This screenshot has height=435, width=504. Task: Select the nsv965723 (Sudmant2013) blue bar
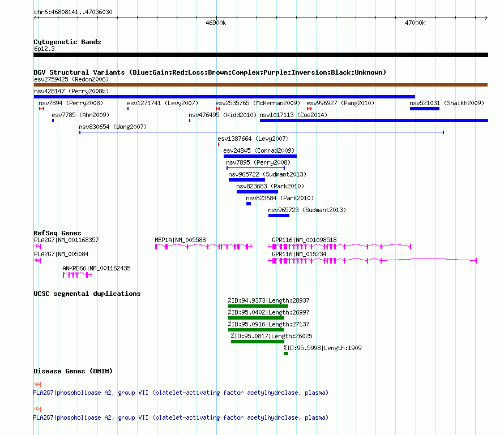(279, 216)
